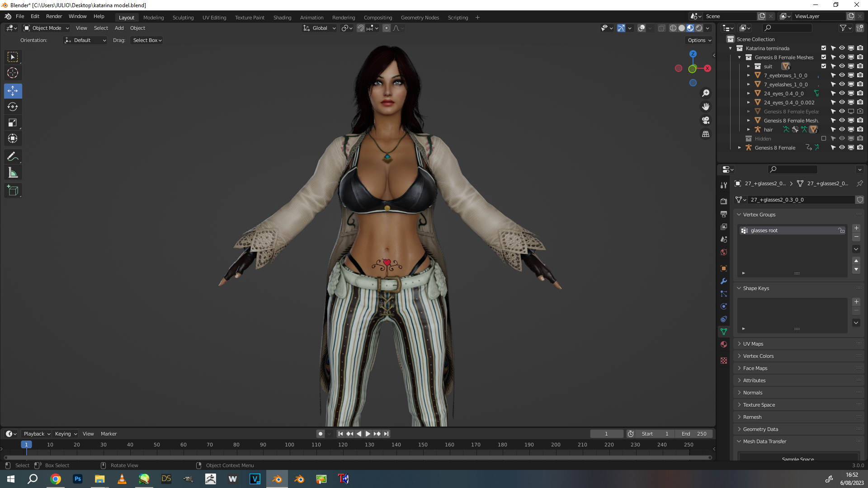
Task: Open the Playback popover in the timeline
Action: tap(37, 434)
